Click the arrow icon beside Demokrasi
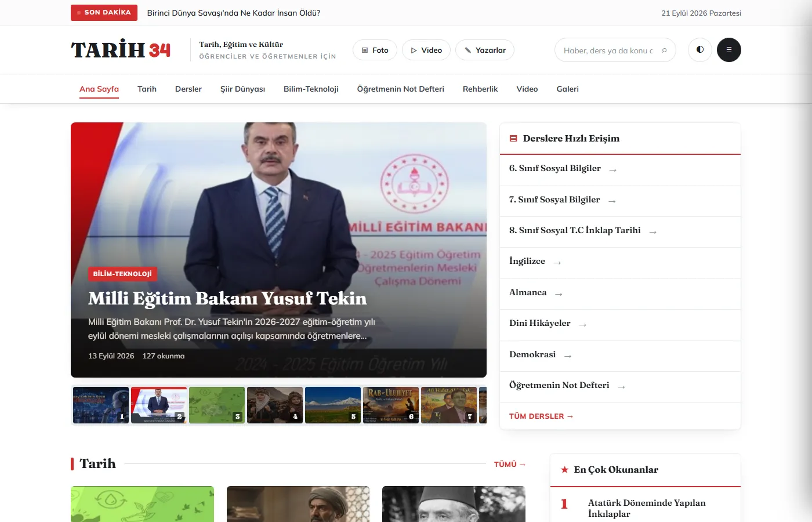Screen dimensions: 812x522 point(568,356)
